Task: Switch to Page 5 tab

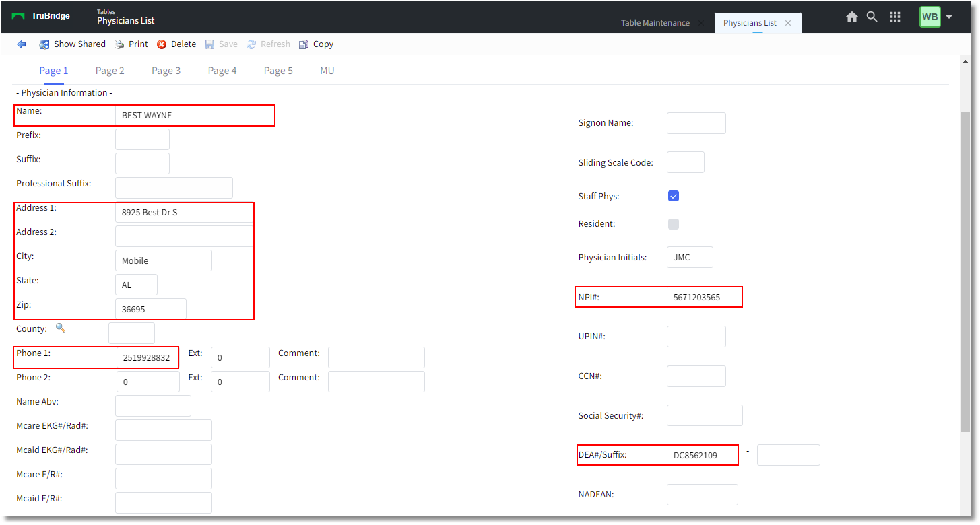Action: pyautogui.click(x=278, y=71)
